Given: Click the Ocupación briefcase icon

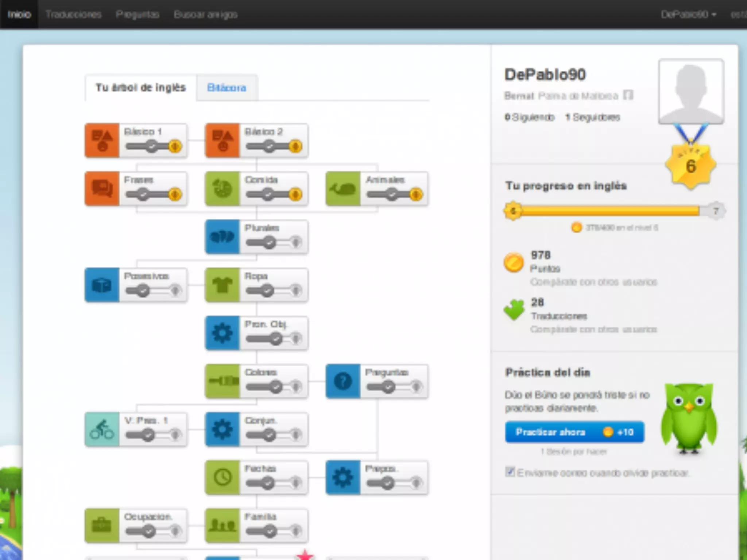Looking at the screenshot, I should (x=102, y=525).
